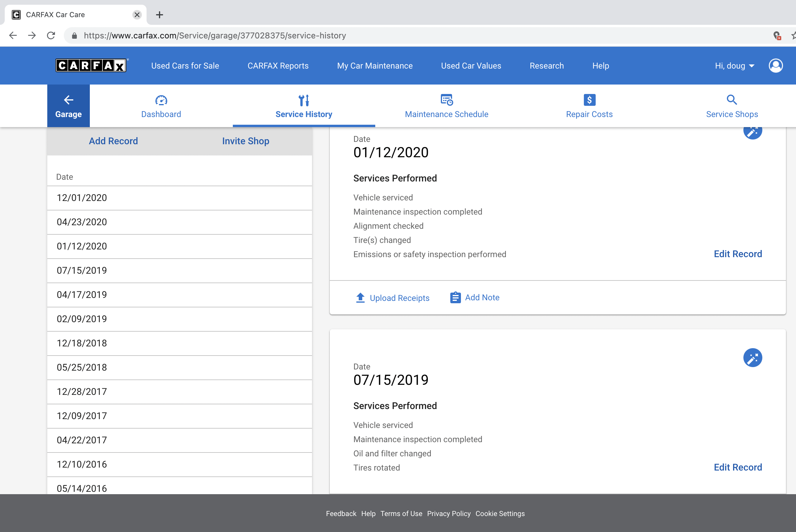
Task: Select the 04/22/2017 service date row
Action: pos(179,440)
